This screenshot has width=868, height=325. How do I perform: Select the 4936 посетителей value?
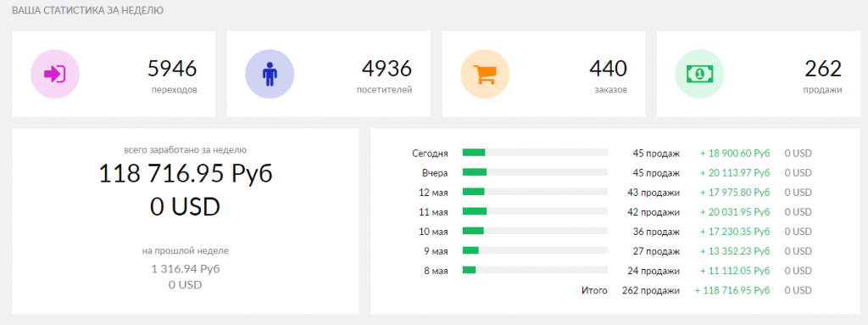[x=387, y=69]
